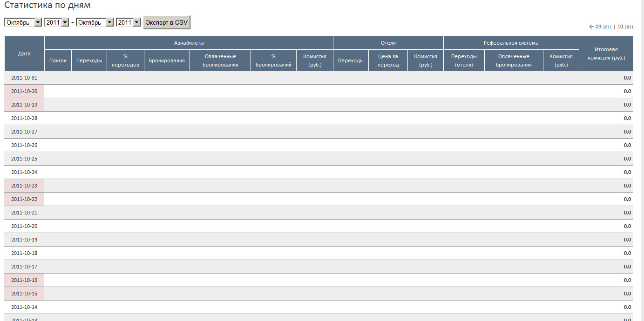Select the 2011-10-14 date cell
The height and width of the screenshot is (321, 644).
click(24, 307)
